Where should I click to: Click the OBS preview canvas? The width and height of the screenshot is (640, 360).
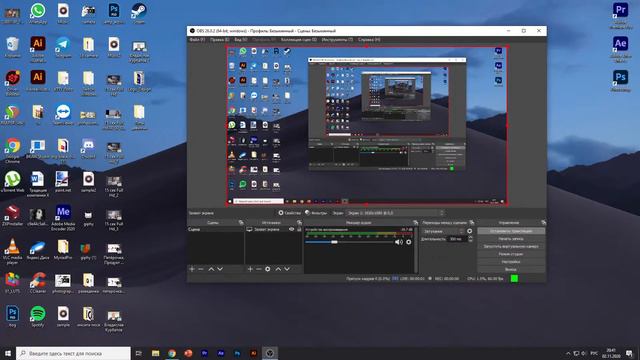pos(367,126)
